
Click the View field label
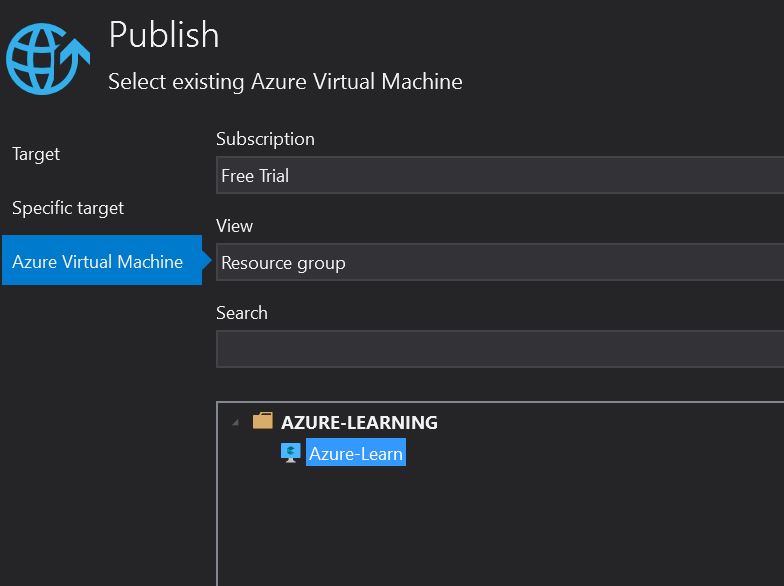(234, 226)
